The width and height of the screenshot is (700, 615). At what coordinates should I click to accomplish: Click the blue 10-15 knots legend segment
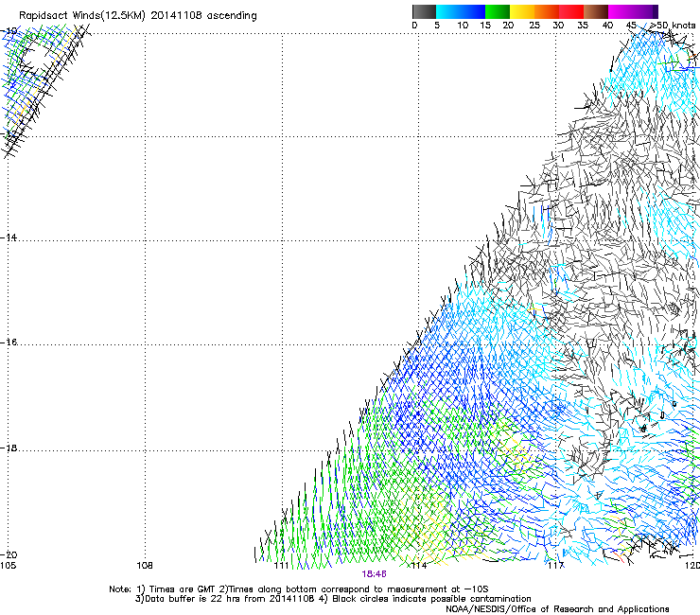point(473,11)
